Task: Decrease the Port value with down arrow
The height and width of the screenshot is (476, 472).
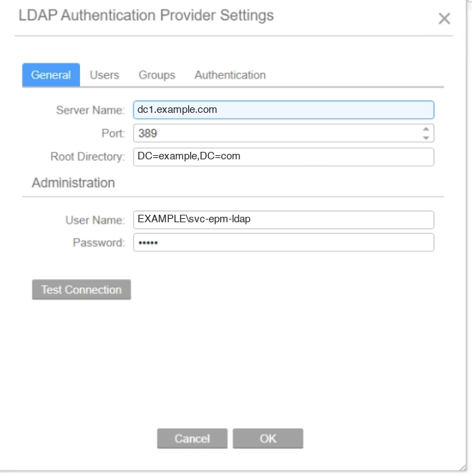Action: 426,137
